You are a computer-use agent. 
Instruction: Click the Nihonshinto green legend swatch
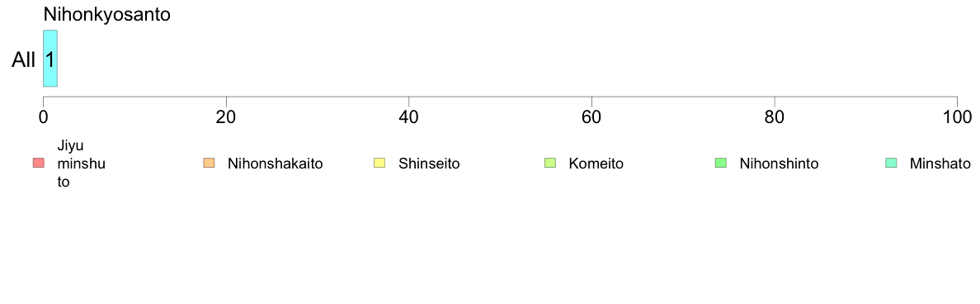pyautogui.click(x=721, y=164)
